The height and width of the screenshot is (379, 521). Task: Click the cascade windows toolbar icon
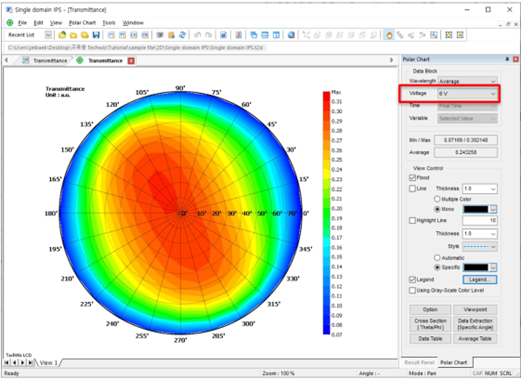pos(254,35)
